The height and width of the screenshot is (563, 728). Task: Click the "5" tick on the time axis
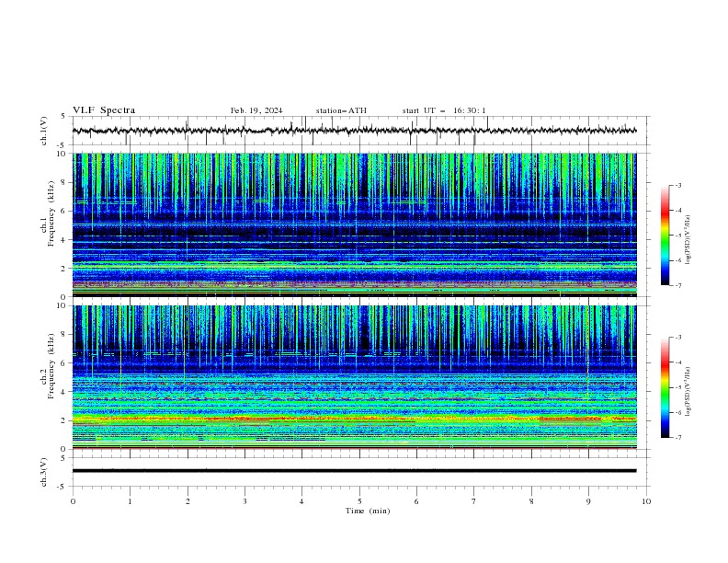pyautogui.click(x=359, y=501)
